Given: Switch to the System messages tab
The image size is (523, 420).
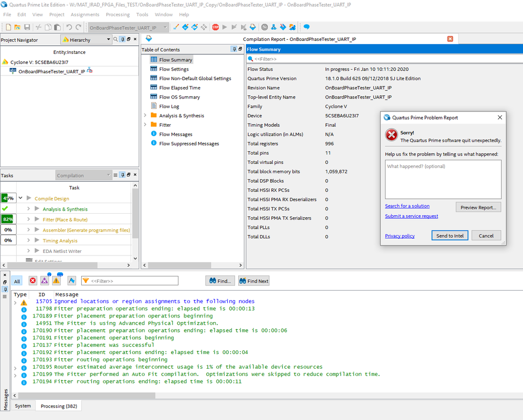Looking at the screenshot, I should pos(23,406).
